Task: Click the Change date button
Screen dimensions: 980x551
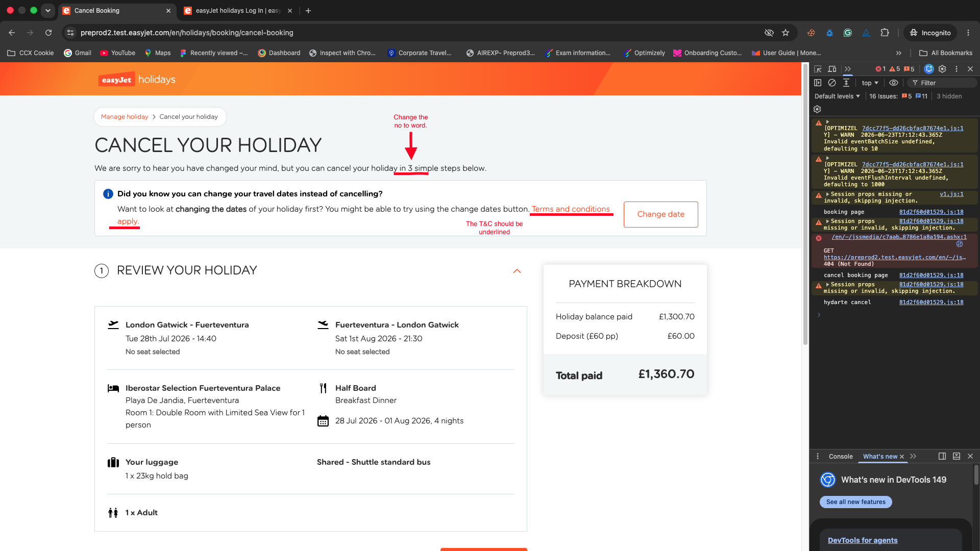Action: [x=661, y=214]
